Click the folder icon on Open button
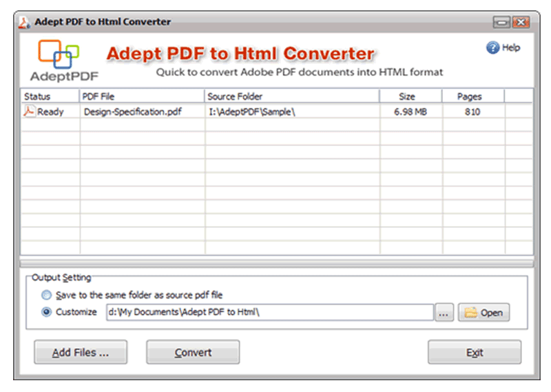The height and width of the screenshot is (392, 551). 471,312
